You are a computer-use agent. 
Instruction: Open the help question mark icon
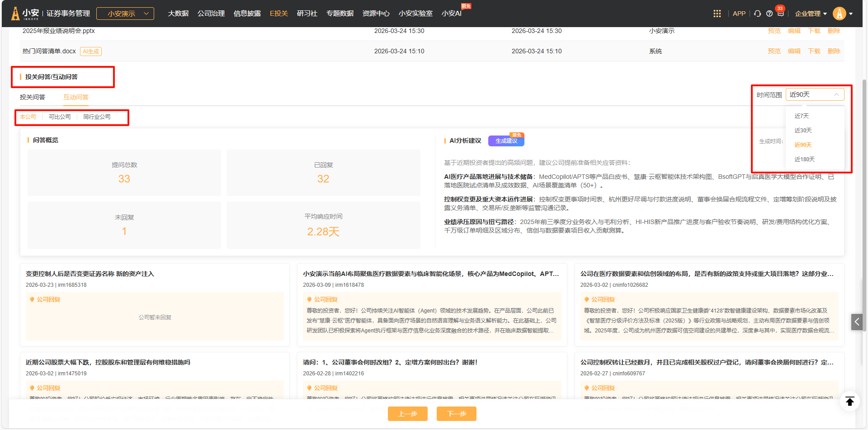click(x=769, y=14)
